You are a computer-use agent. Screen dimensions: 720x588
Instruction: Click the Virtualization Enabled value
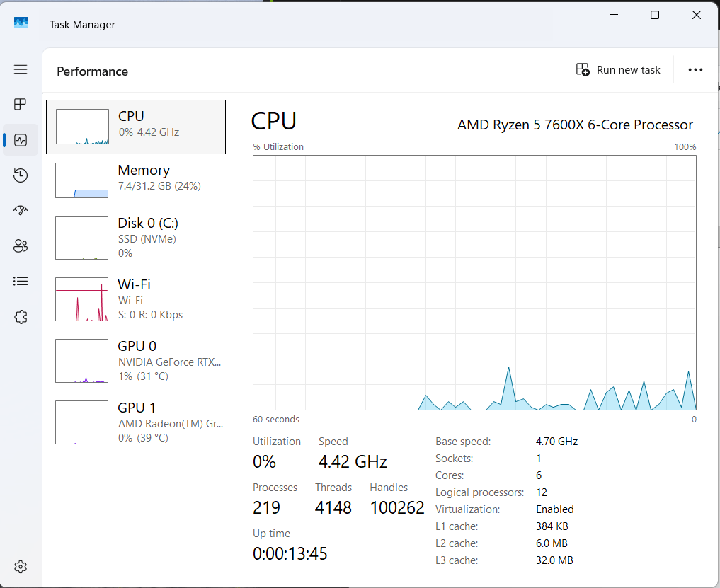[x=555, y=509]
